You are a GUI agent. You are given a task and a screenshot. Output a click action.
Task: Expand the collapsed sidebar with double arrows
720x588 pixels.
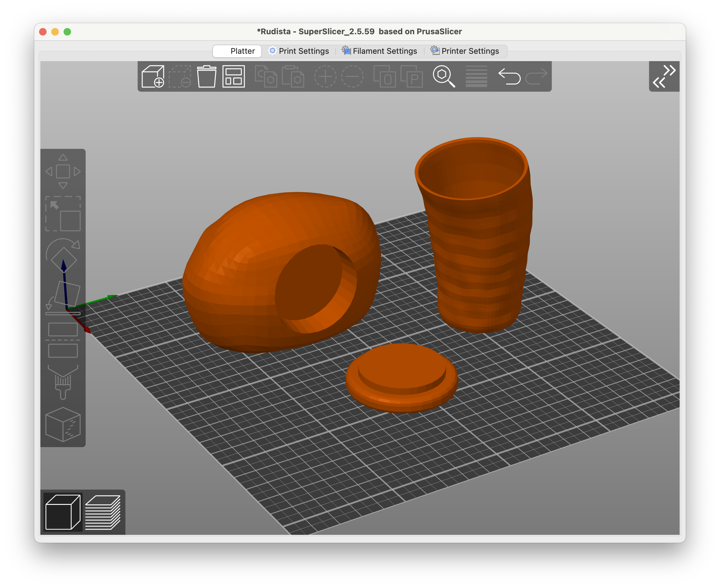click(x=664, y=76)
